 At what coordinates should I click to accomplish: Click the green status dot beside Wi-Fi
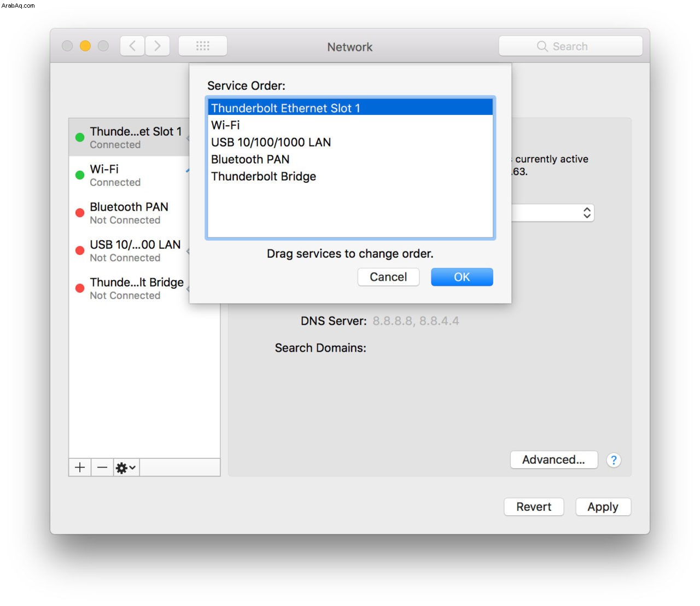[80, 175]
